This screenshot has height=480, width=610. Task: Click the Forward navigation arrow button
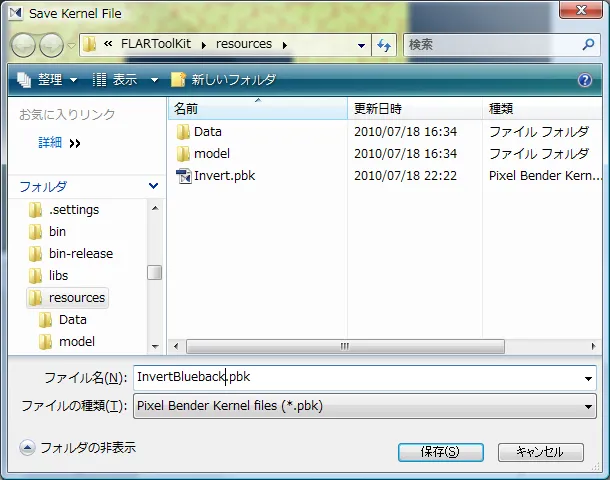click(x=52, y=46)
